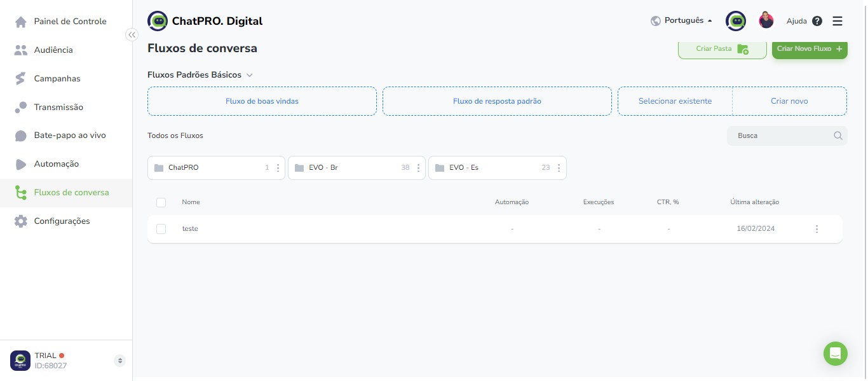The image size is (868, 381).
Task: Click the Todos os Fluxos label
Action: 175,136
